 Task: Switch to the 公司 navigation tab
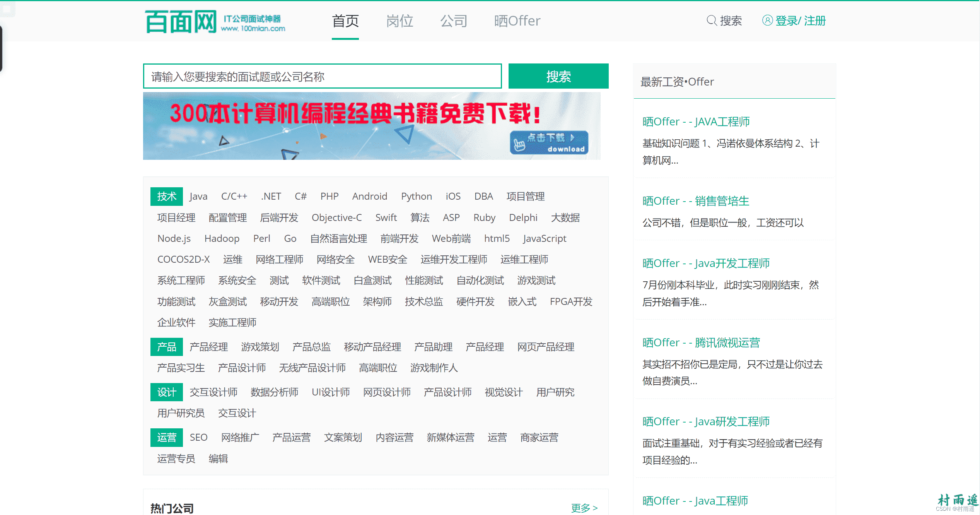tap(454, 21)
